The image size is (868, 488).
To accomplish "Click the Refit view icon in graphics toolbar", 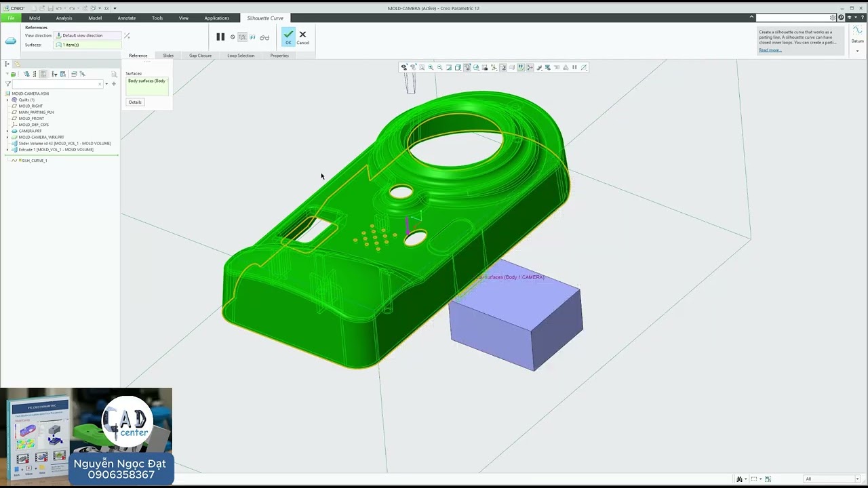I will 422,67.
